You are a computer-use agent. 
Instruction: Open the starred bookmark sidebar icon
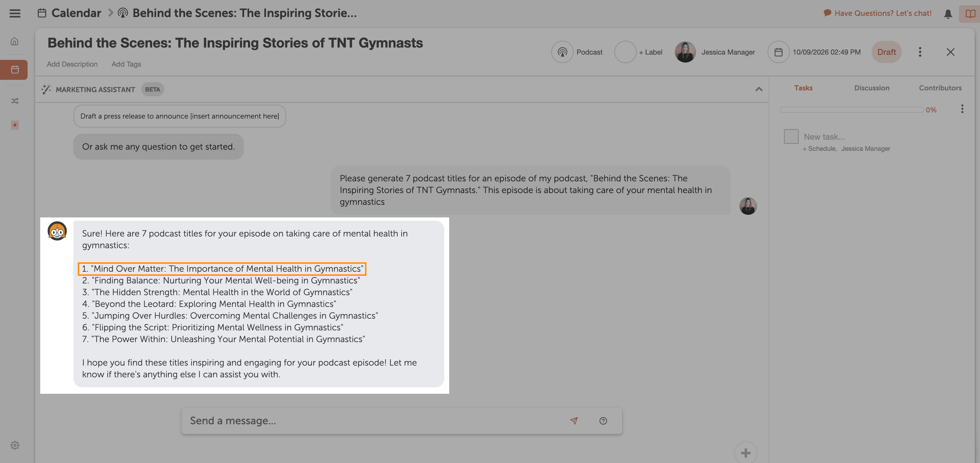pyautogui.click(x=15, y=125)
